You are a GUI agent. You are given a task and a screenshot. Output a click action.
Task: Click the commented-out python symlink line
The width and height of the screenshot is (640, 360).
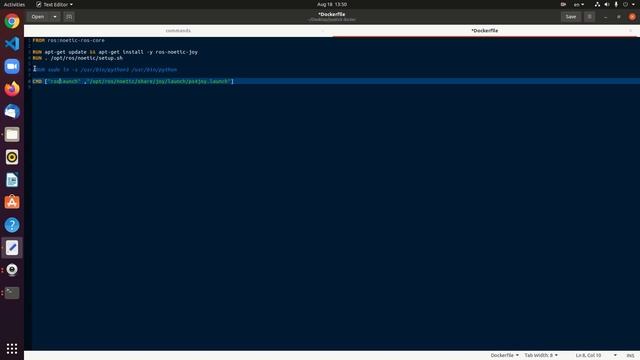[x=105, y=70]
